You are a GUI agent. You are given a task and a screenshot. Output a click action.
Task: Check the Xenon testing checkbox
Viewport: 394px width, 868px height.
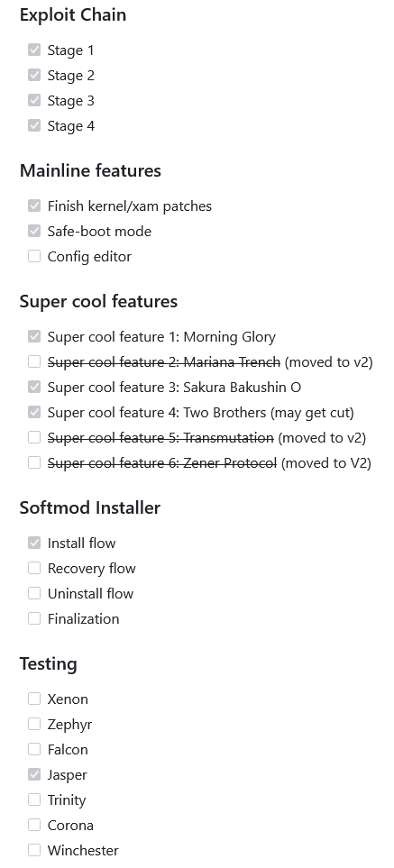click(34, 699)
